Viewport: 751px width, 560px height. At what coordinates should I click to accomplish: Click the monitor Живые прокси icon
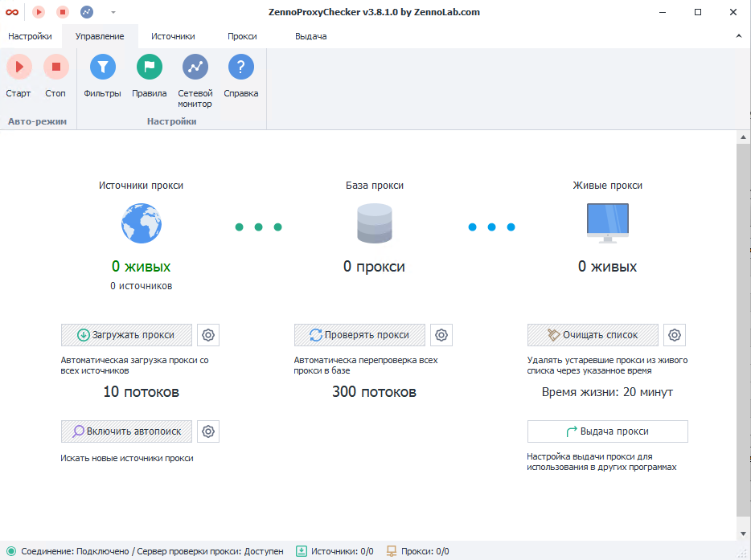click(608, 223)
